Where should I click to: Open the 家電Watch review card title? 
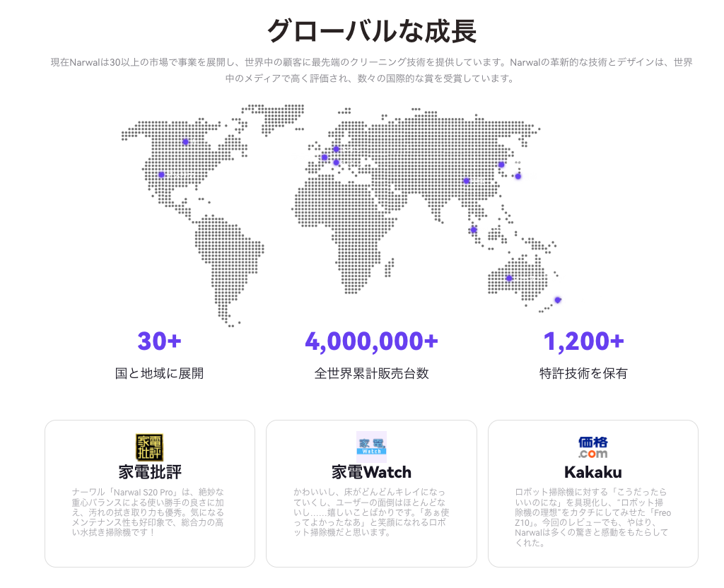(371, 471)
